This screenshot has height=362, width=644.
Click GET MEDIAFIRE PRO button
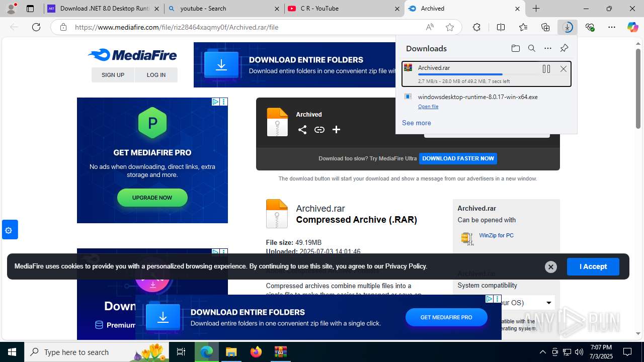(446, 317)
